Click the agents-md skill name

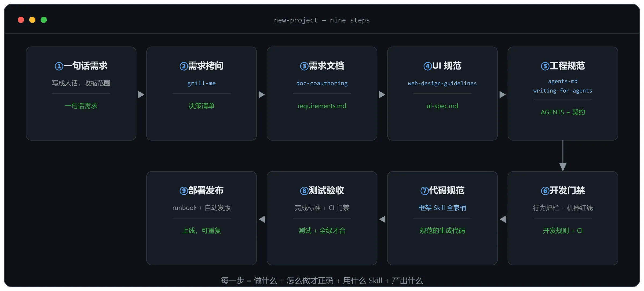tap(563, 81)
